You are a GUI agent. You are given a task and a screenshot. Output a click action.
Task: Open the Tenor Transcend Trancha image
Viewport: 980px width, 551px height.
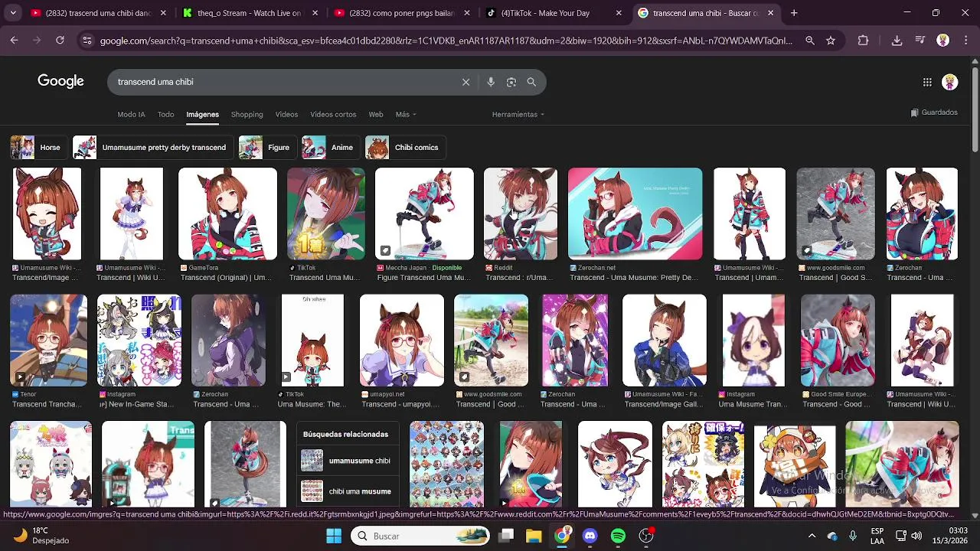pyautogui.click(x=48, y=340)
